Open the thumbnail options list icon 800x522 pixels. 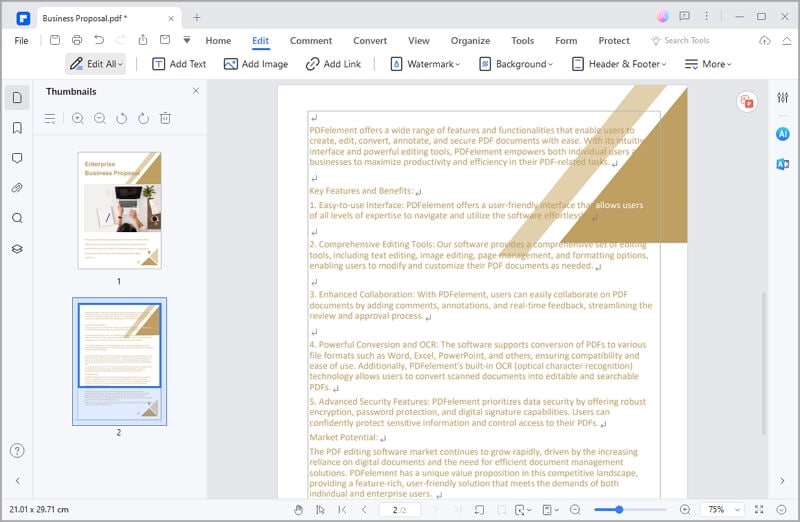point(49,118)
